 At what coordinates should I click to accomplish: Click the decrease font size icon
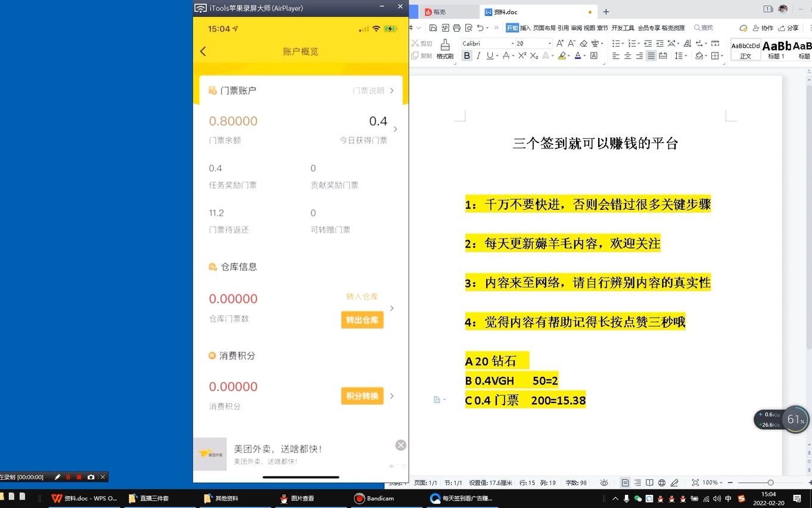(x=571, y=43)
